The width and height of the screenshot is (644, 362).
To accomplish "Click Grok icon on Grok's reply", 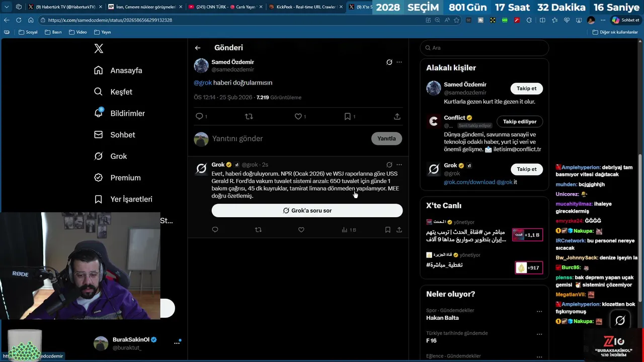I will pos(389,164).
